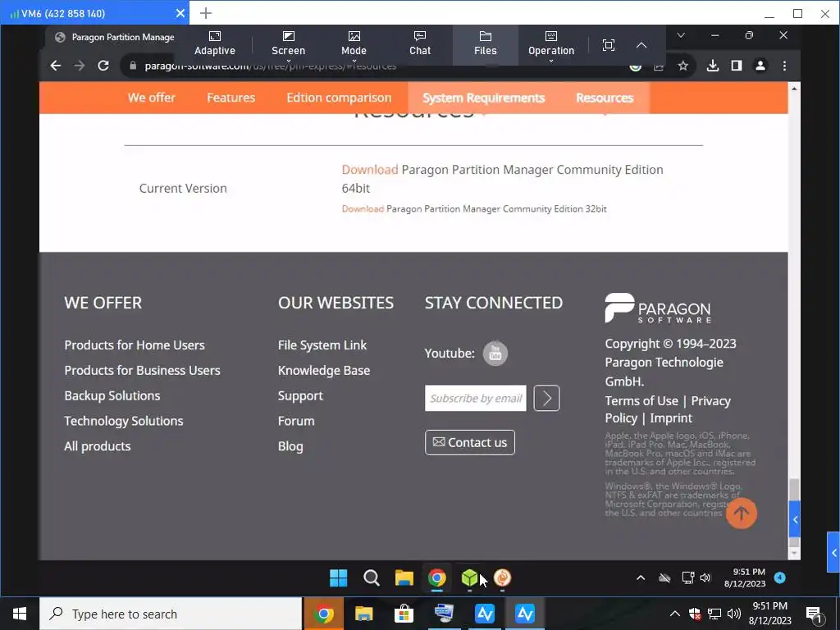Image resolution: width=840 pixels, height=630 pixels.
Task: Show hidden icons in host tray
Action: pos(675,614)
